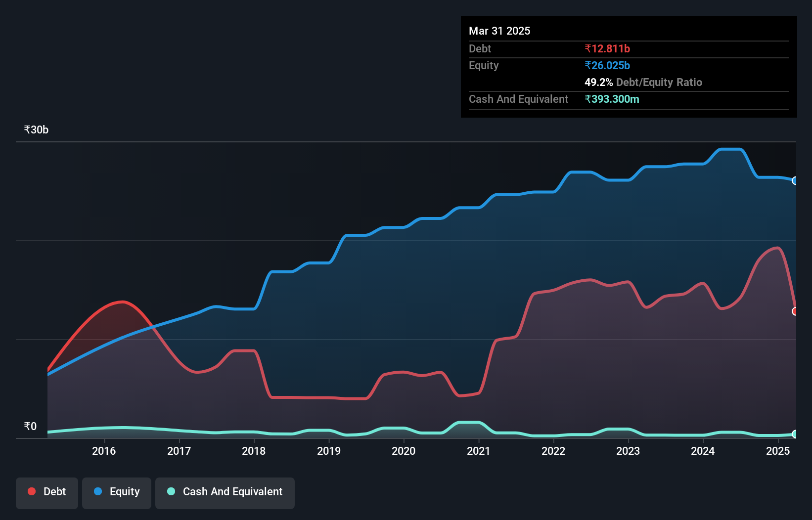Click the equity line peak in 2024

(731, 149)
